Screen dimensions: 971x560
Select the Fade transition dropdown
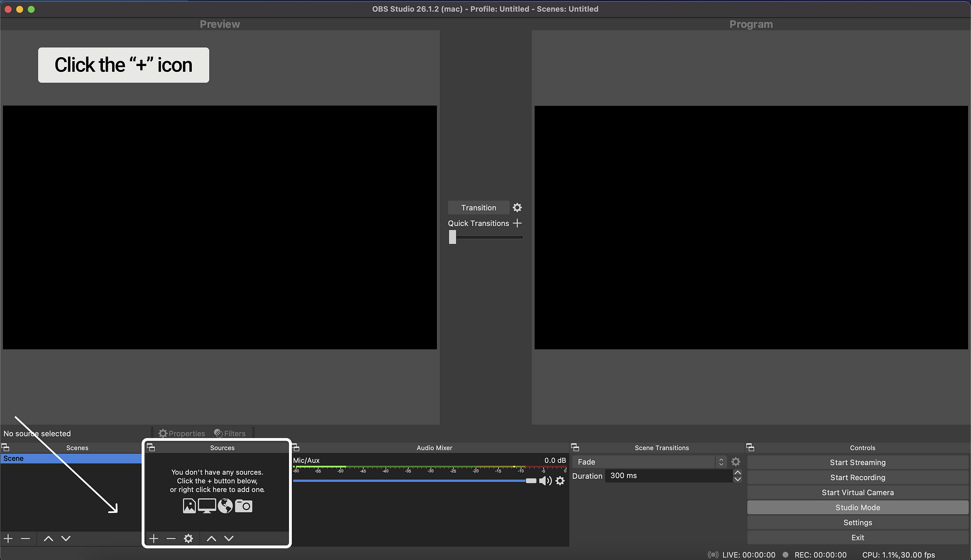647,462
